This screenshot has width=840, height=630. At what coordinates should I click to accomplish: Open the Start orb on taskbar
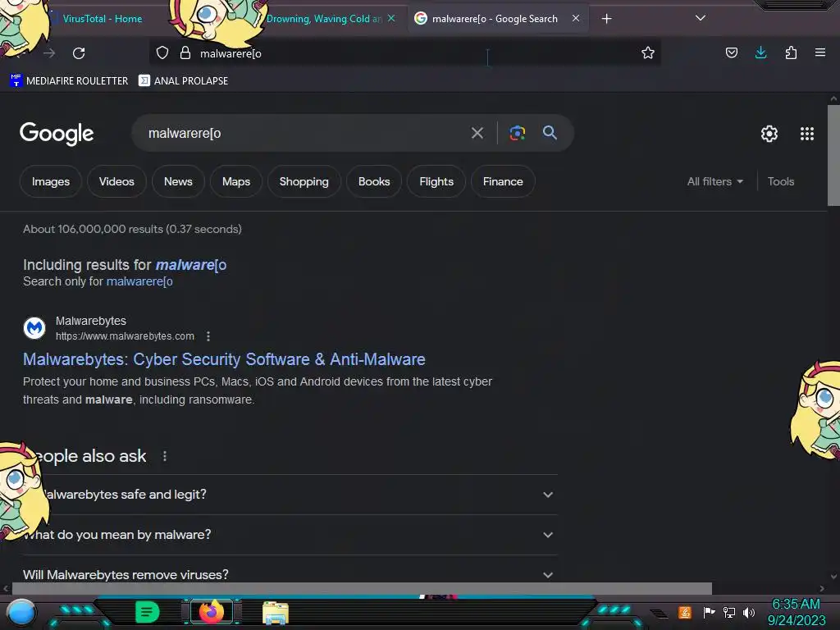click(21, 612)
